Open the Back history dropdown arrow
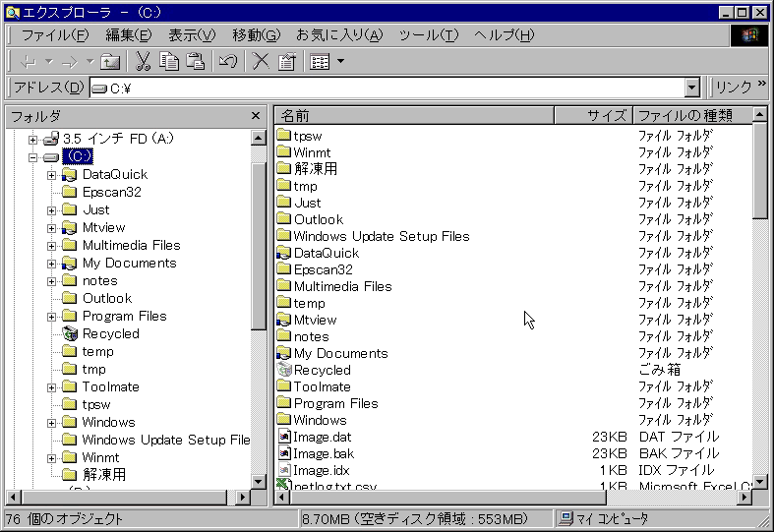The width and height of the screenshot is (774, 532). click(49, 62)
